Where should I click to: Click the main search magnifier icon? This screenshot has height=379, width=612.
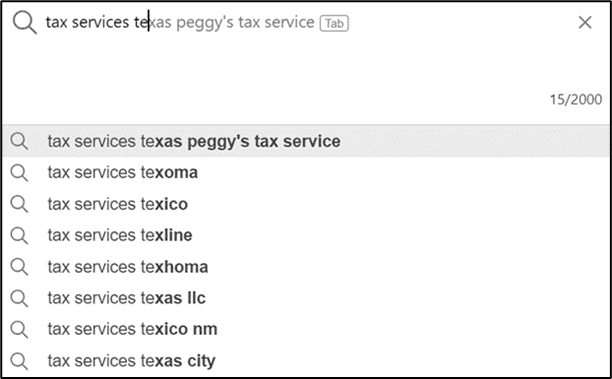click(x=25, y=23)
